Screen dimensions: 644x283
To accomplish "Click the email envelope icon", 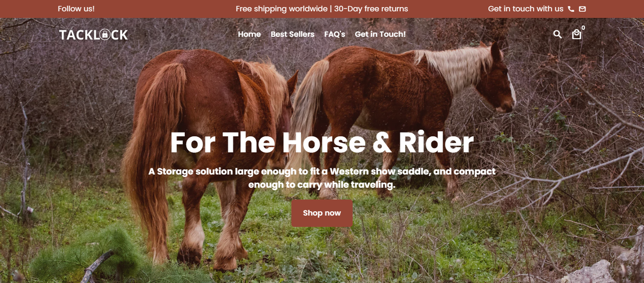I will tap(582, 9).
